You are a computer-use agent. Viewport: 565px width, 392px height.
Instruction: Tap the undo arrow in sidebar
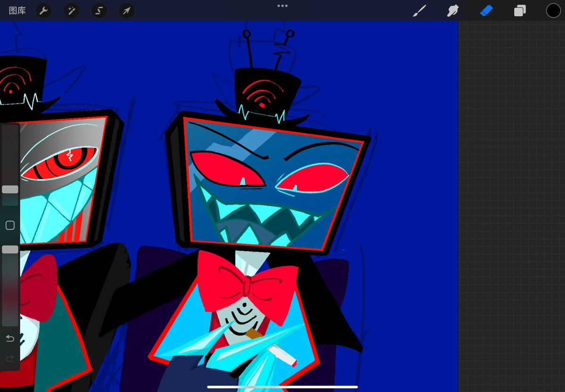coord(10,338)
